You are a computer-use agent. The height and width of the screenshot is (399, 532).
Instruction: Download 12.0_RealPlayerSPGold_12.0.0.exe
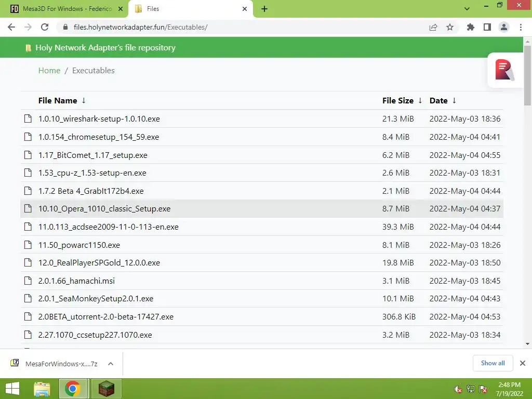(x=99, y=263)
